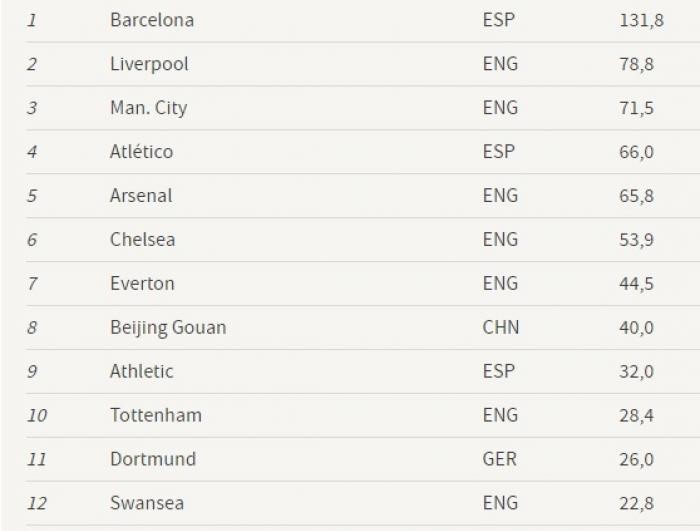Click the 78,8 value for Liverpool
Screen dimensions: 700x531
point(637,64)
